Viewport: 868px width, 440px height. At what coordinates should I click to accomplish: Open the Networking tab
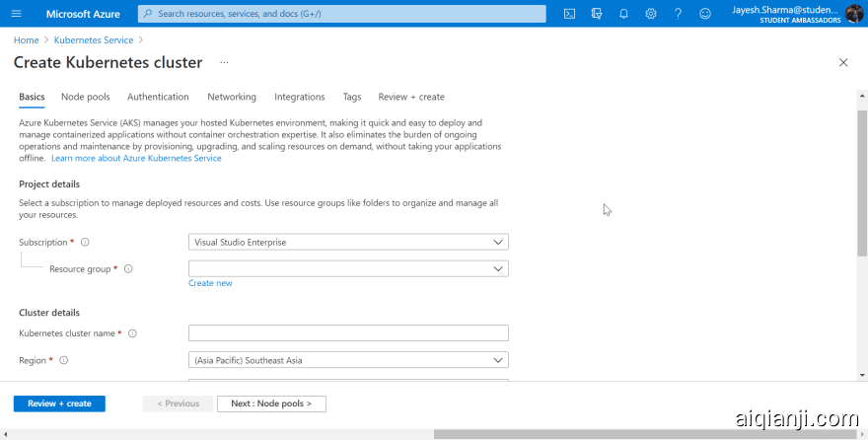pos(232,97)
